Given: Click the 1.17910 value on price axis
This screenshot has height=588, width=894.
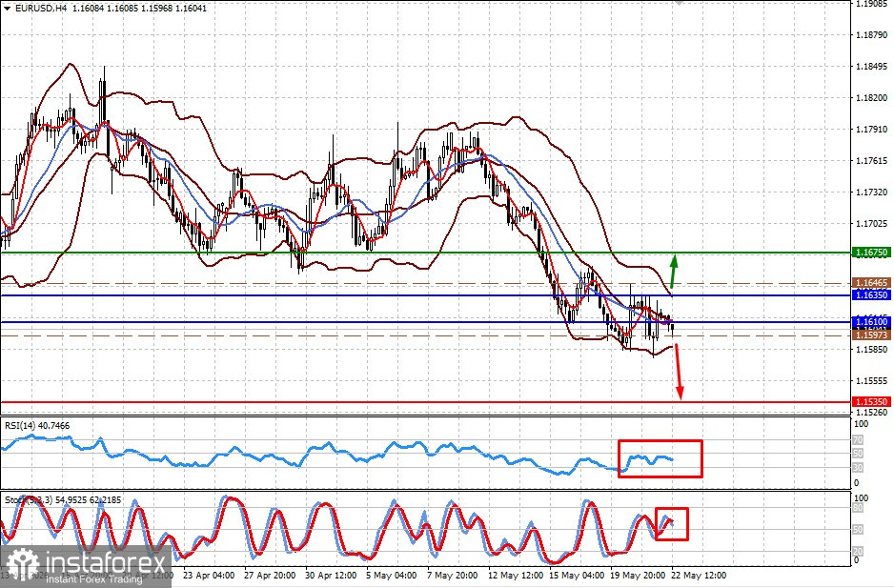Looking at the screenshot, I should pos(872,130).
